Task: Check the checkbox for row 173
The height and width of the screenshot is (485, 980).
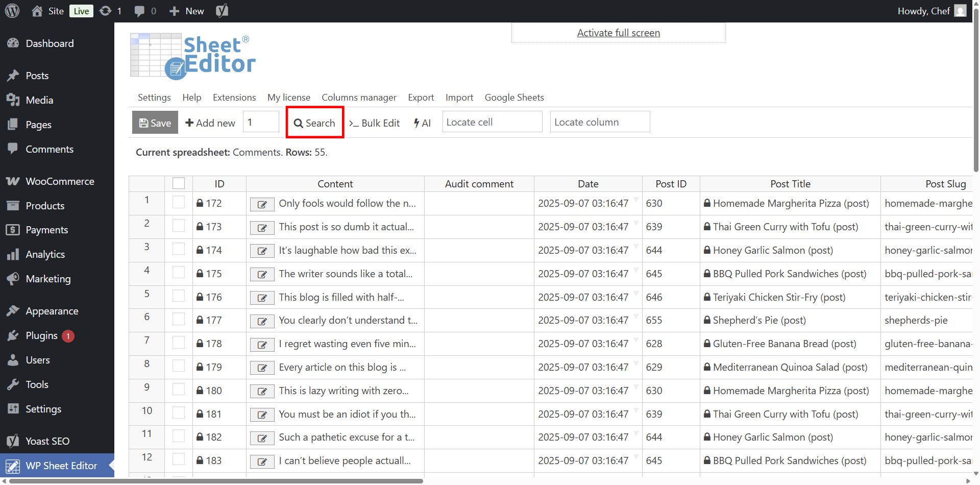Action: tap(179, 226)
